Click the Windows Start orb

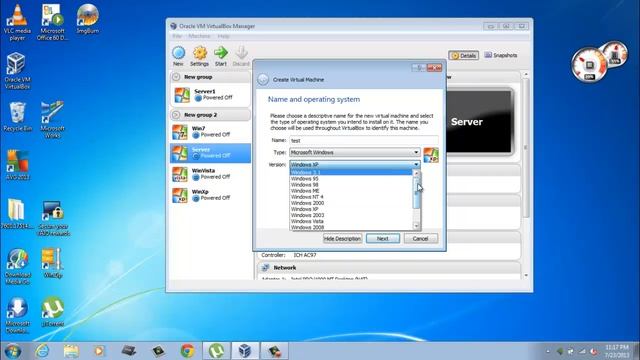(13, 351)
